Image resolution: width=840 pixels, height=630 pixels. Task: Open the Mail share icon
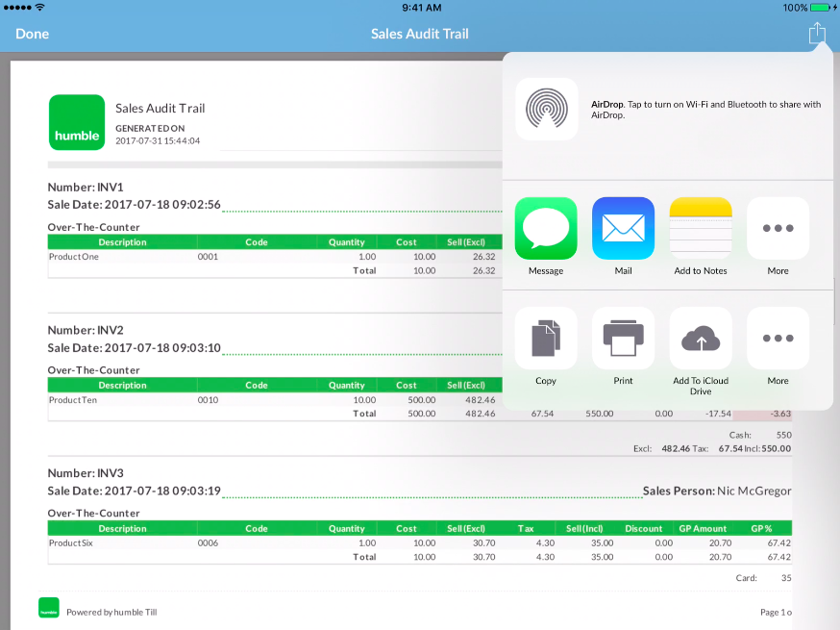623,228
